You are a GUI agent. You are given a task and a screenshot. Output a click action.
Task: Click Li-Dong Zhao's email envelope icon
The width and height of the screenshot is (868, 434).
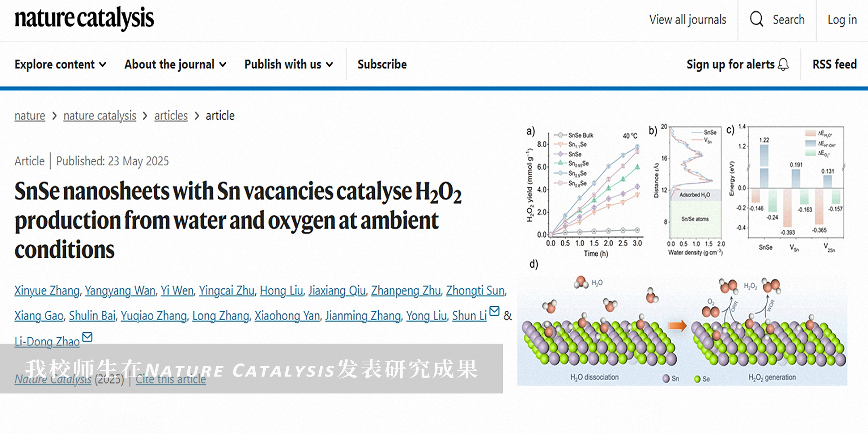(87, 337)
